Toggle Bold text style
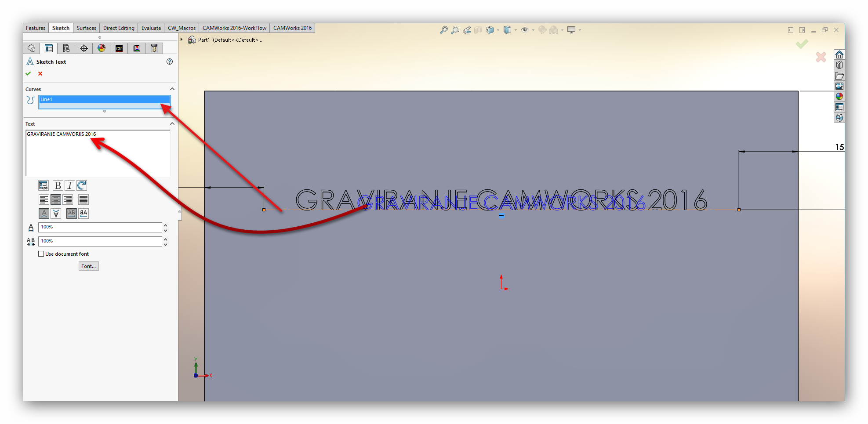The width and height of the screenshot is (868, 424). [58, 185]
